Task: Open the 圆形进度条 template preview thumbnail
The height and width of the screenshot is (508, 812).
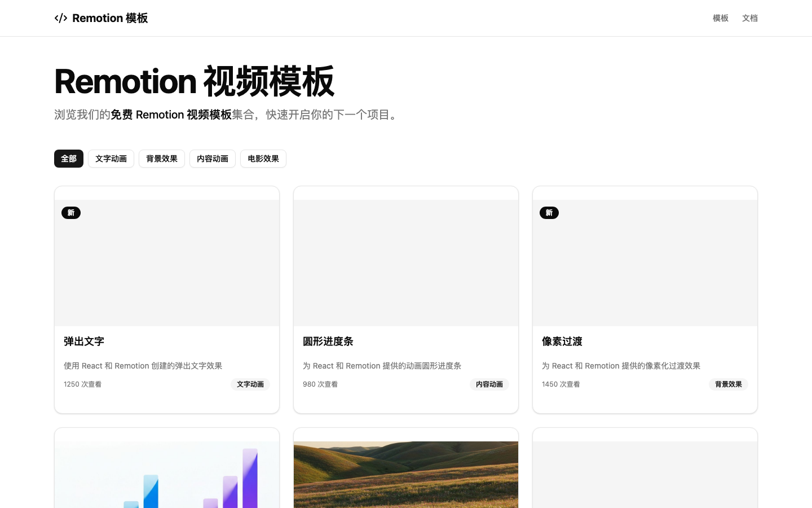Action: click(x=406, y=263)
